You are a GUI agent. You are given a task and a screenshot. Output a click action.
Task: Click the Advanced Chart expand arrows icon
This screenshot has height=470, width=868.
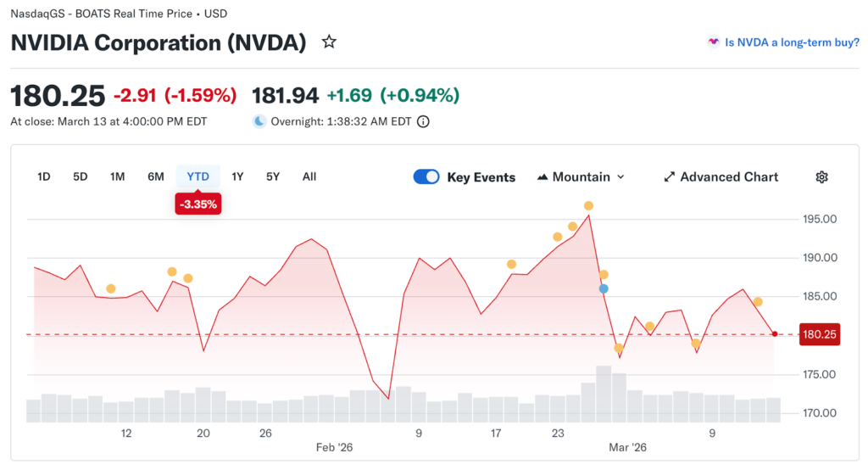670,177
